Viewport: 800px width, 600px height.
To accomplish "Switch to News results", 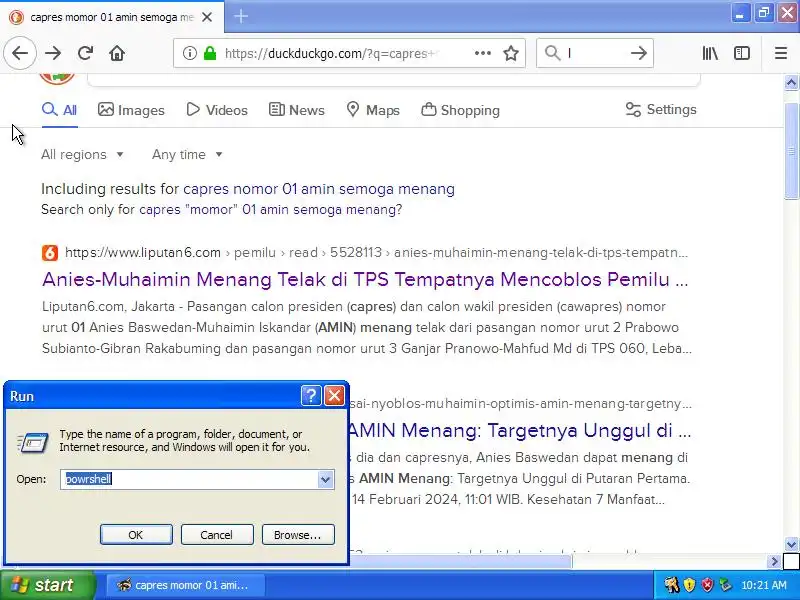I will click(x=296, y=110).
